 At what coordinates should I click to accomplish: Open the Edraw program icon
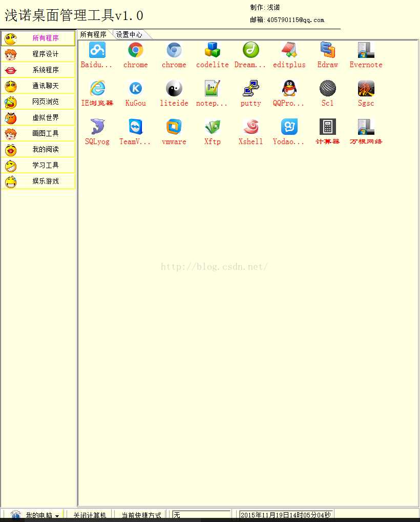pos(328,50)
